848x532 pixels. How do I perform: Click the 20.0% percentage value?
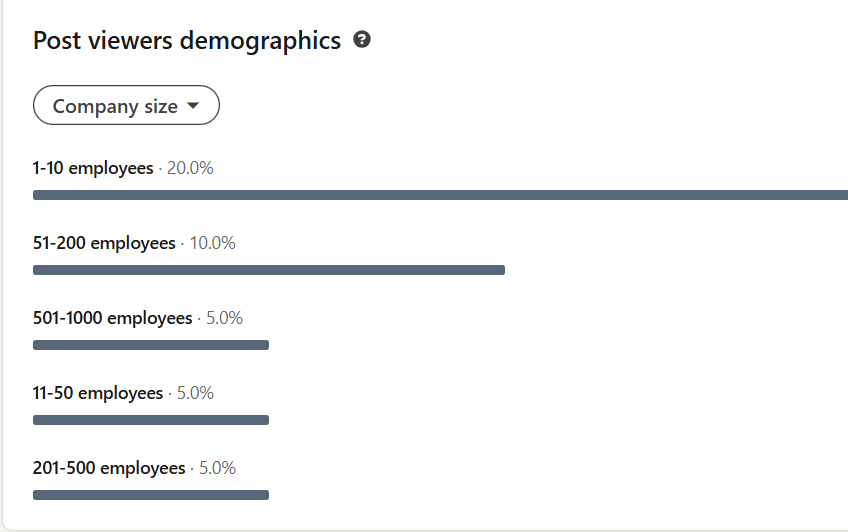(x=190, y=168)
